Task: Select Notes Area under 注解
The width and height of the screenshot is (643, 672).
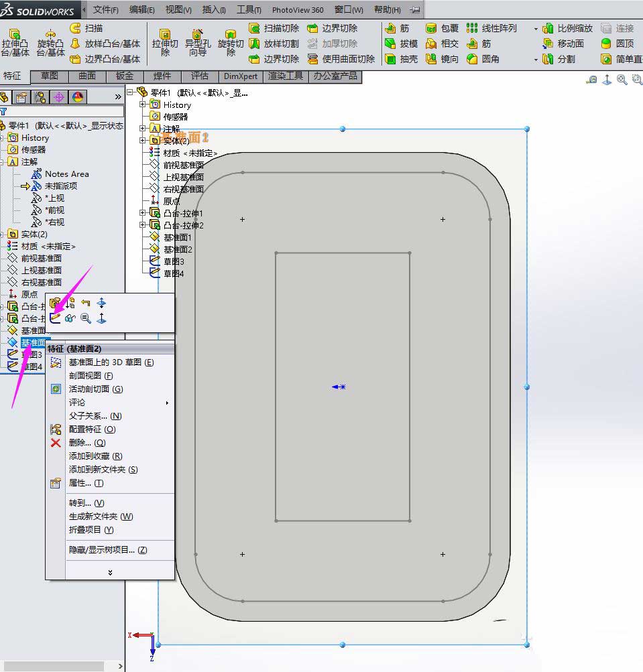Action: (67, 174)
